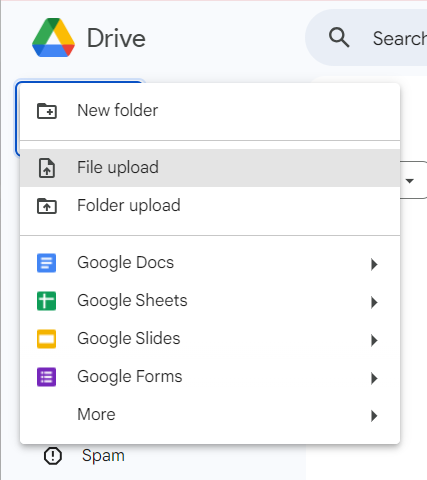
Task: Click the Drive title text
Action: click(116, 38)
